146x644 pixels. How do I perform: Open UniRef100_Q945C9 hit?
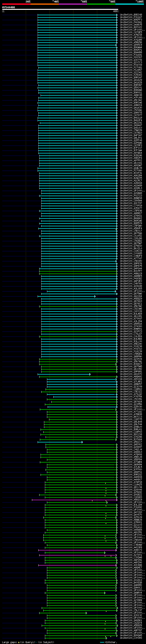(x=131, y=45)
